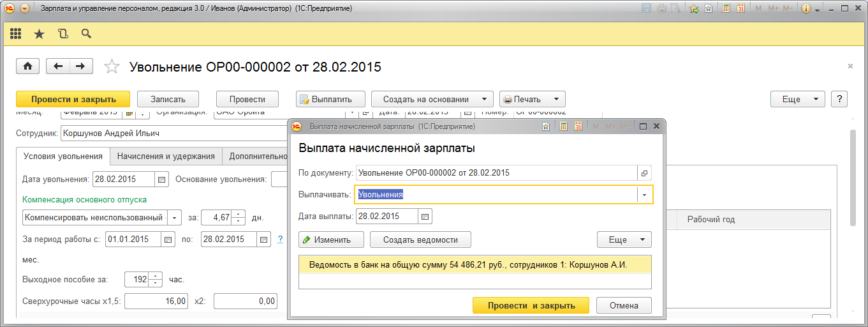Add document to favorites with outline star
Viewport: 868px width, 327px height.
click(x=112, y=66)
